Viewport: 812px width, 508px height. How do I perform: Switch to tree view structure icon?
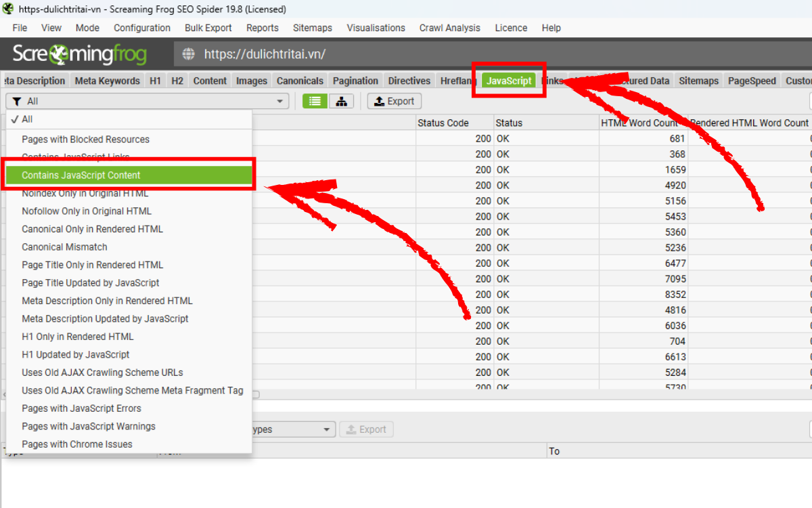(x=342, y=101)
